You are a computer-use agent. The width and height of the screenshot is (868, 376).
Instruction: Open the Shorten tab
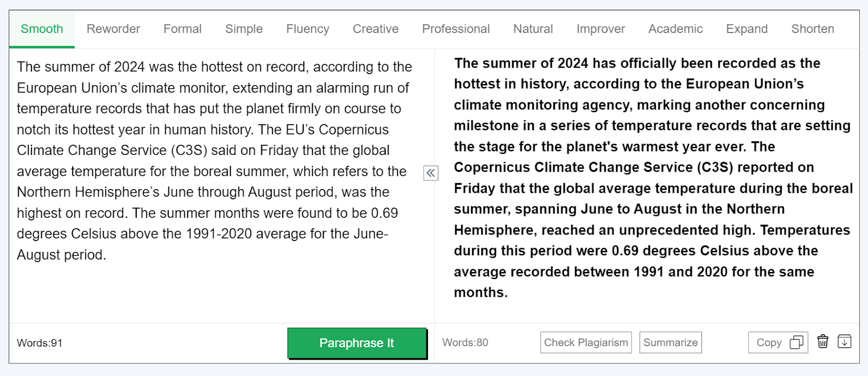click(x=813, y=29)
